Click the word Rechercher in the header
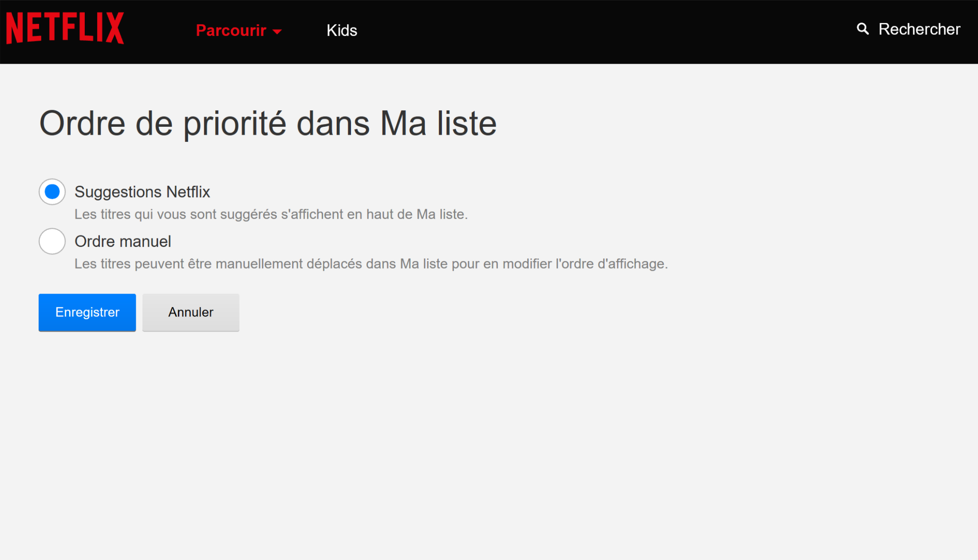This screenshot has height=560, width=978. 919,29
